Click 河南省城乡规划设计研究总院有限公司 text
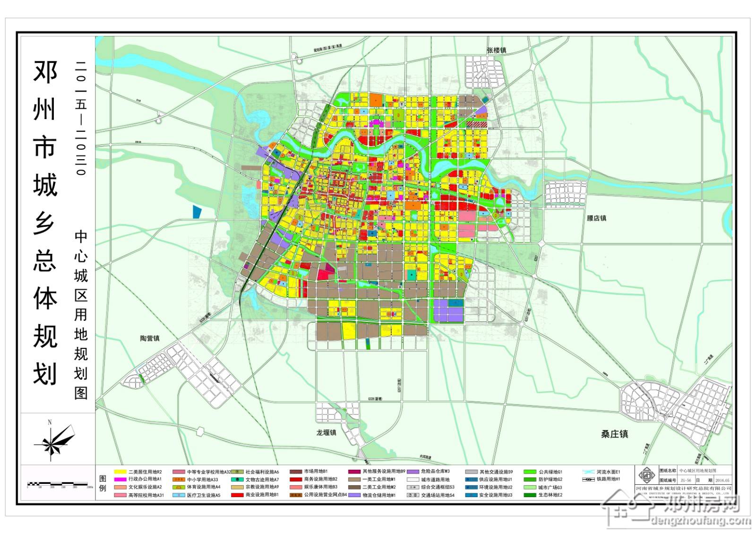The width and height of the screenshot is (756, 534). 684,489
